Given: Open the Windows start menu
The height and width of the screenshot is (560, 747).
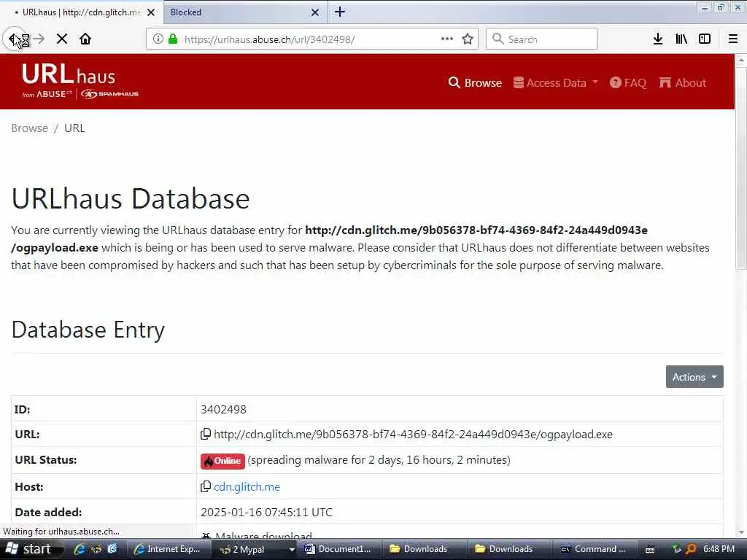Looking at the screenshot, I should (x=28, y=549).
